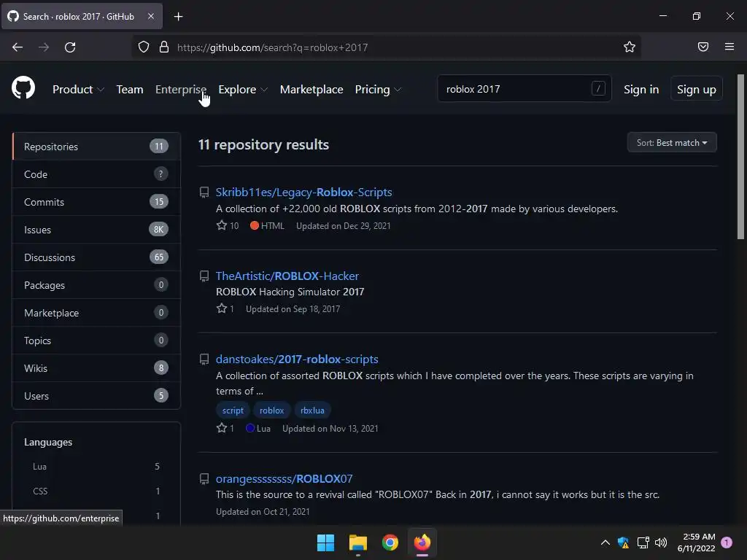Click star icon on 2017-roblox-scripts result
This screenshot has width=747, height=560.
click(222, 428)
